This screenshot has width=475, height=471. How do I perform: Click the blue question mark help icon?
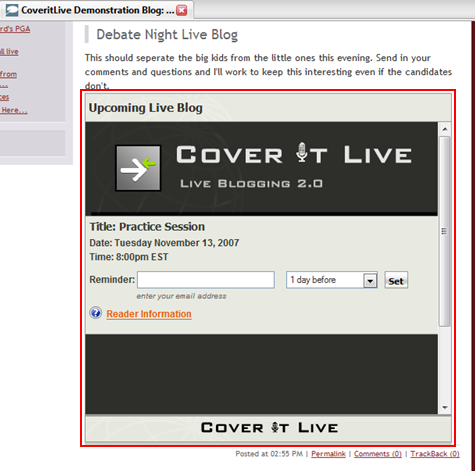tap(96, 313)
